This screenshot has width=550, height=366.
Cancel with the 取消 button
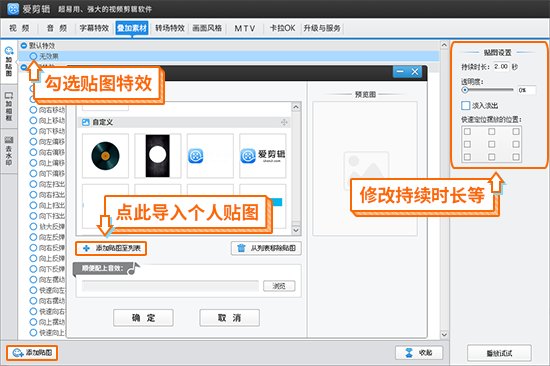pyautogui.click(x=229, y=318)
